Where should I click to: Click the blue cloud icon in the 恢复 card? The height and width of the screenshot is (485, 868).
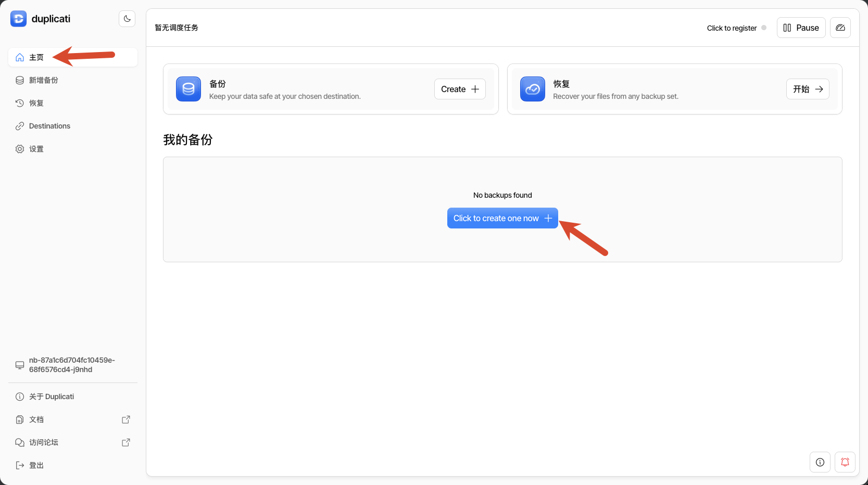[532, 89]
